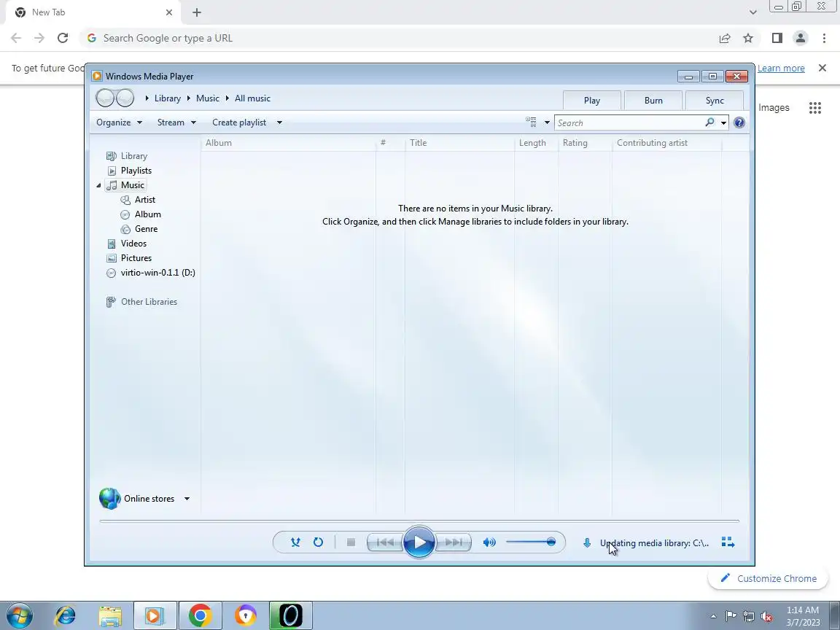Bookmark this tab with Chrome star
The width and height of the screenshot is (840, 630).
748,38
